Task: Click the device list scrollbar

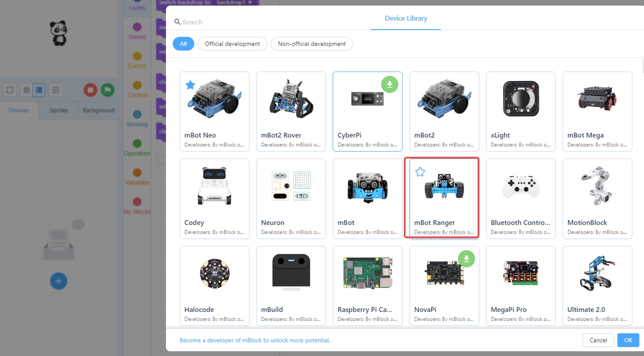Action: click(x=642, y=67)
